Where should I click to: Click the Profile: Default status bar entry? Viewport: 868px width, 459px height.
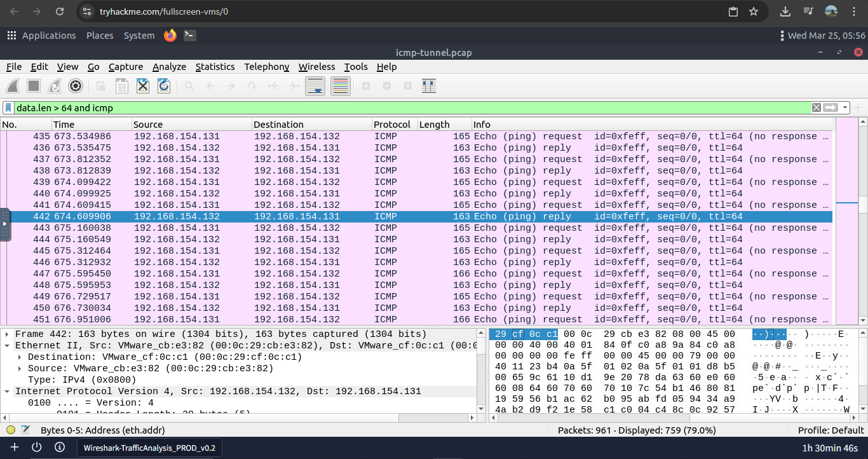pyautogui.click(x=831, y=430)
